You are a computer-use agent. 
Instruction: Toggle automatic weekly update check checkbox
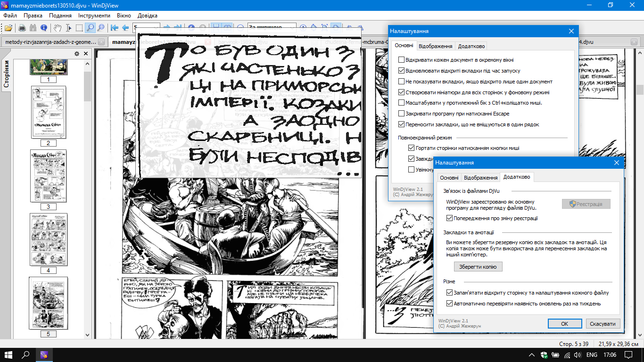450,304
